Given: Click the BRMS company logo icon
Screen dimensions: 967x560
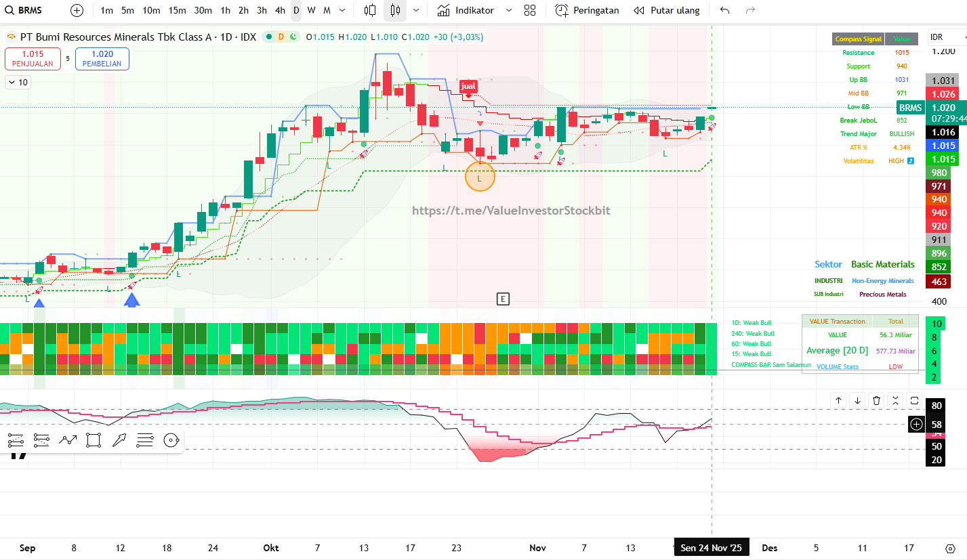Looking at the screenshot, I should (x=10, y=37).
